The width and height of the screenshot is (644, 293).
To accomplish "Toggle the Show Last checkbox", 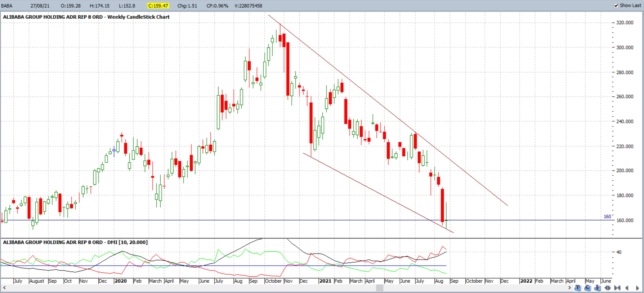I will point(616,6).
